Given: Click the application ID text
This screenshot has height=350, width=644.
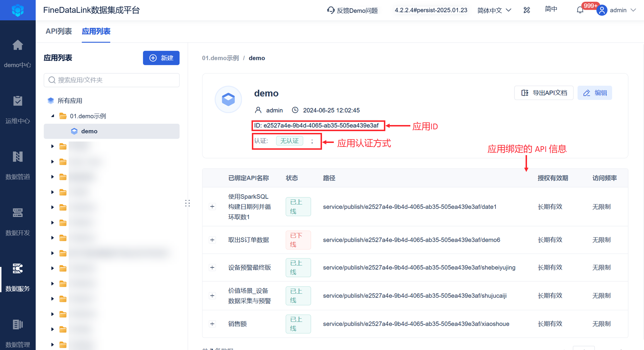Looking at the screenshot, I should (316, 125).
